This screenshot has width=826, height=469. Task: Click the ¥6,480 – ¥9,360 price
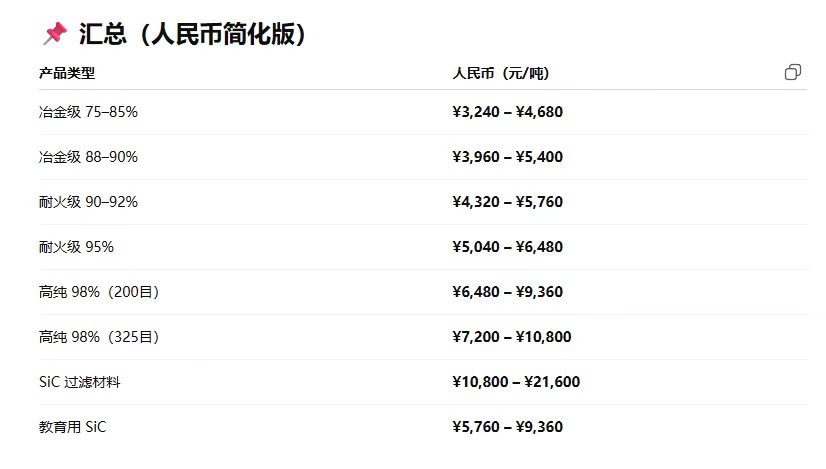click(508, 291)
